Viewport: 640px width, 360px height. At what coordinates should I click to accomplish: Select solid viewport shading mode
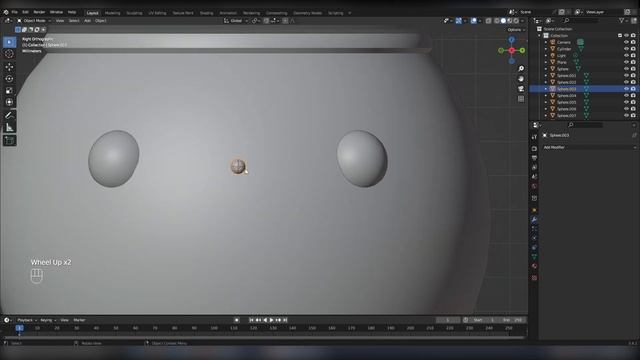click(x=503, y=20)
